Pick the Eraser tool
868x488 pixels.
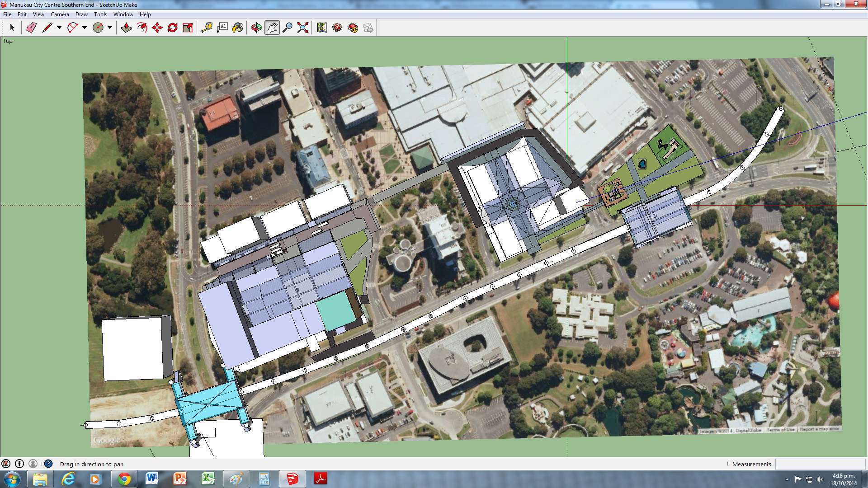pyautogui.click(x=31, y=28)
